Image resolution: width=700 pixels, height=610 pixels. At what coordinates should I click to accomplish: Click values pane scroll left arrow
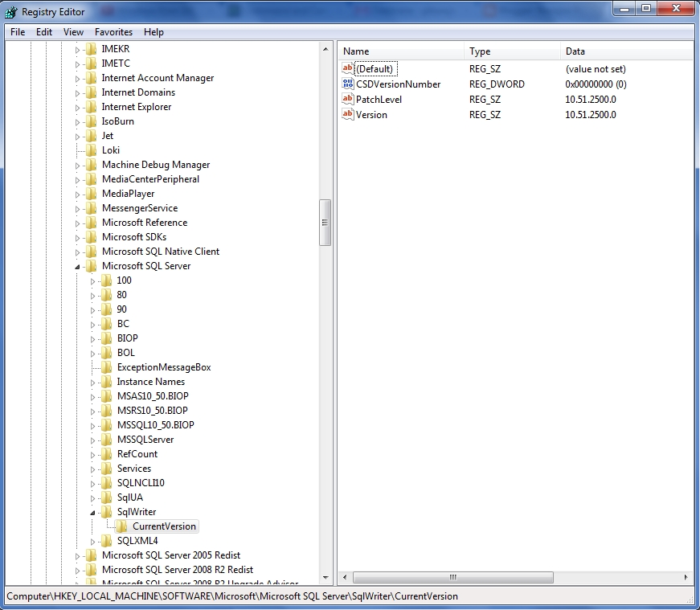click(x=345, y=577)
